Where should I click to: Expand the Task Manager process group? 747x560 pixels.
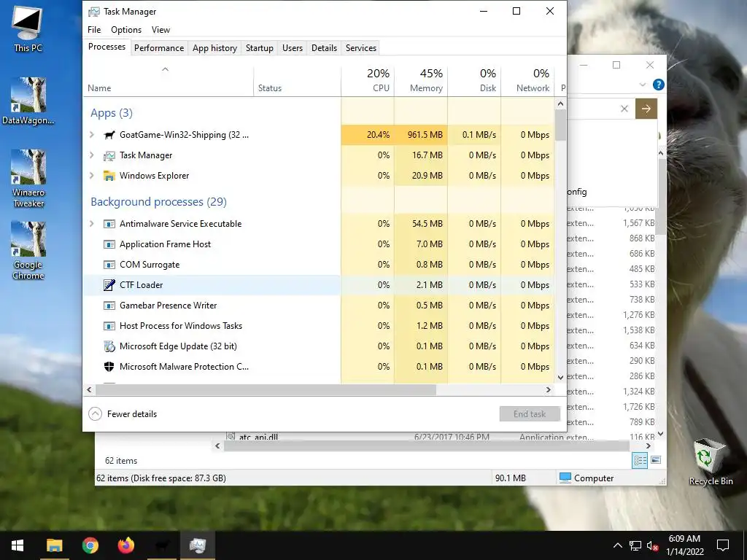92,155
